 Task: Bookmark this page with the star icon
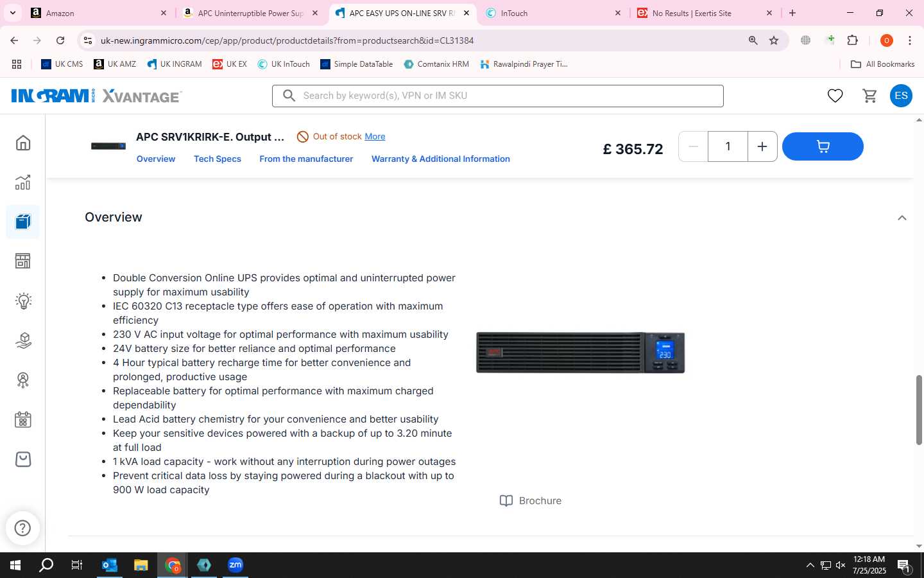[774, 40]
